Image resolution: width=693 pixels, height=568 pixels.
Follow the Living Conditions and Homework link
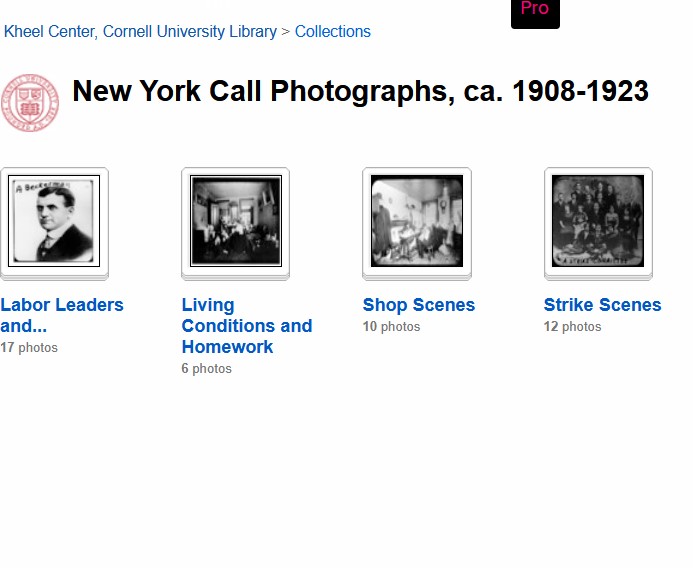pos(247,326)
